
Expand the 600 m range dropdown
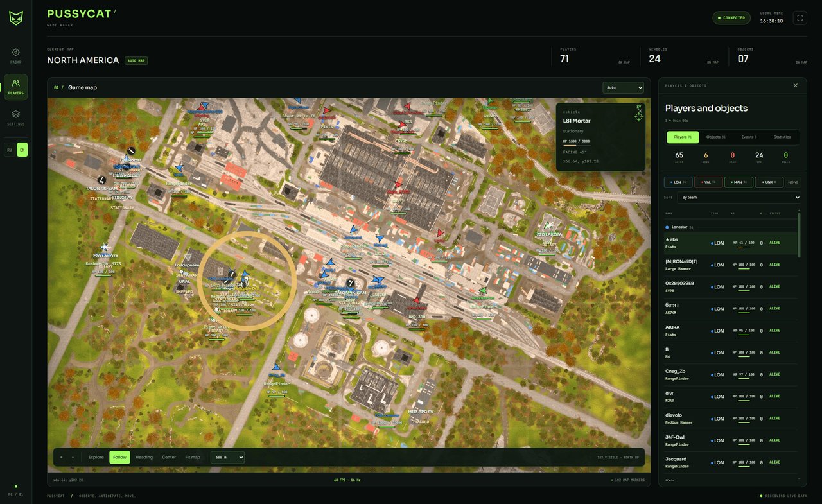tap(227, 457)
